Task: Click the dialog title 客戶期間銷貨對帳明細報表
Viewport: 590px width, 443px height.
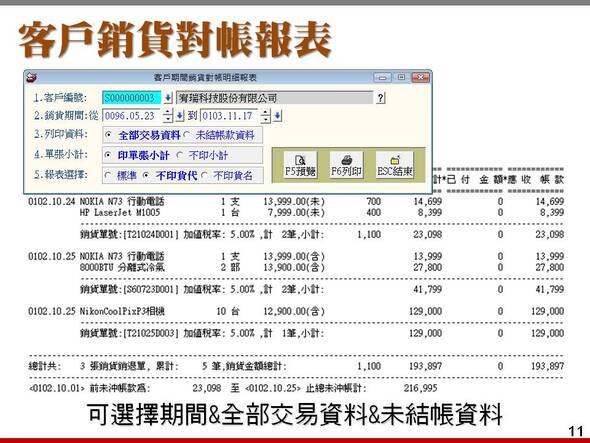Action: (205, 78)
